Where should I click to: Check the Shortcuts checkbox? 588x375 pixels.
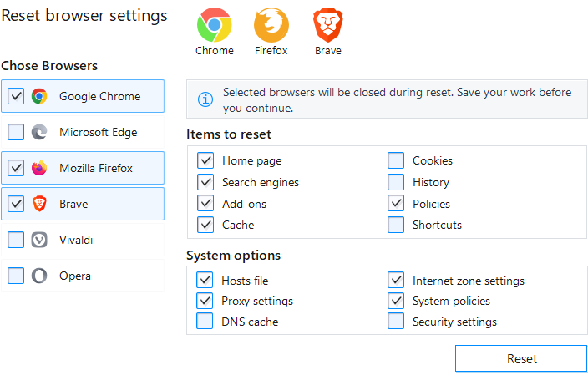click(396, 225)
